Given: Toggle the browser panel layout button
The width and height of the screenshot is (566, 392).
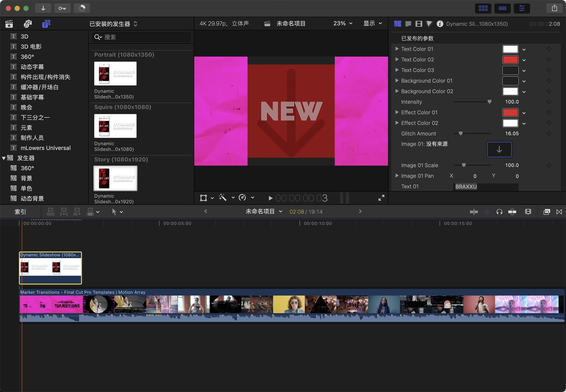Looking at the screenshot, I should click(x=483, y=8).
